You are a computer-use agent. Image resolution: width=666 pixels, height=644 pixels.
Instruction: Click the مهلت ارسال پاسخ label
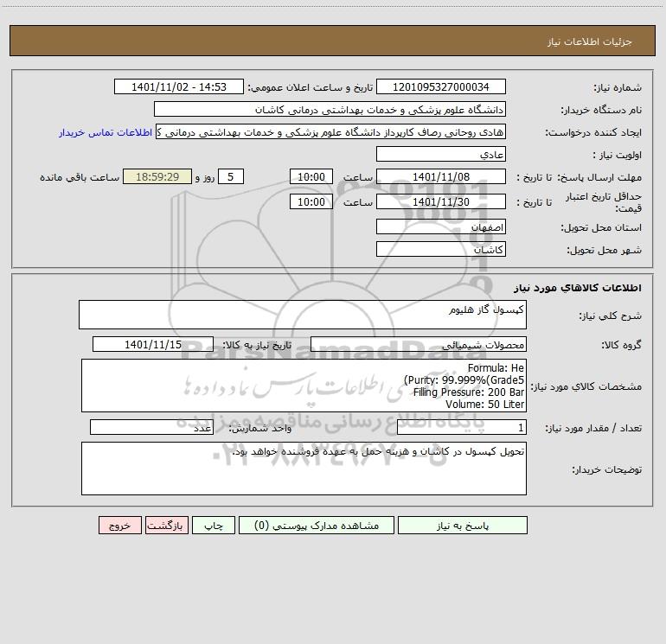point(599,177)
